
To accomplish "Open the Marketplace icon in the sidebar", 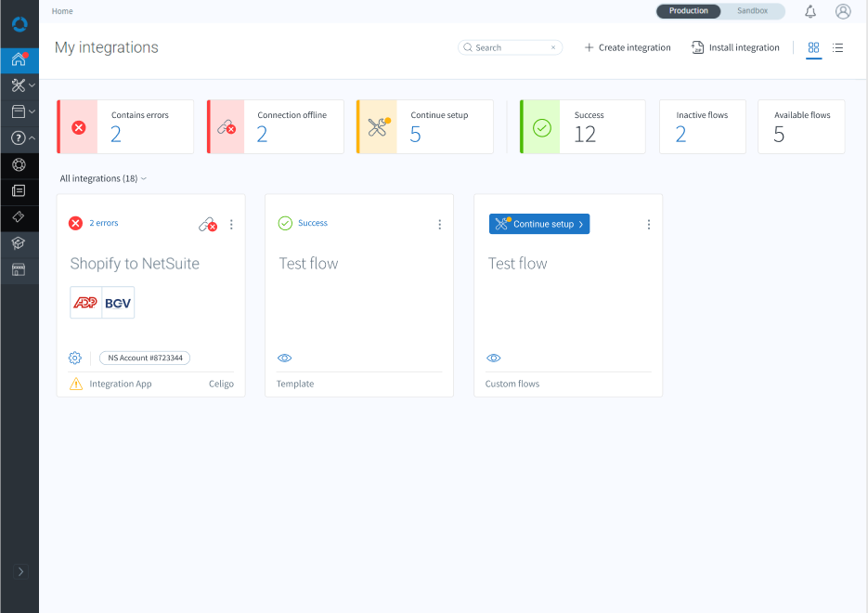I will 19,269.
